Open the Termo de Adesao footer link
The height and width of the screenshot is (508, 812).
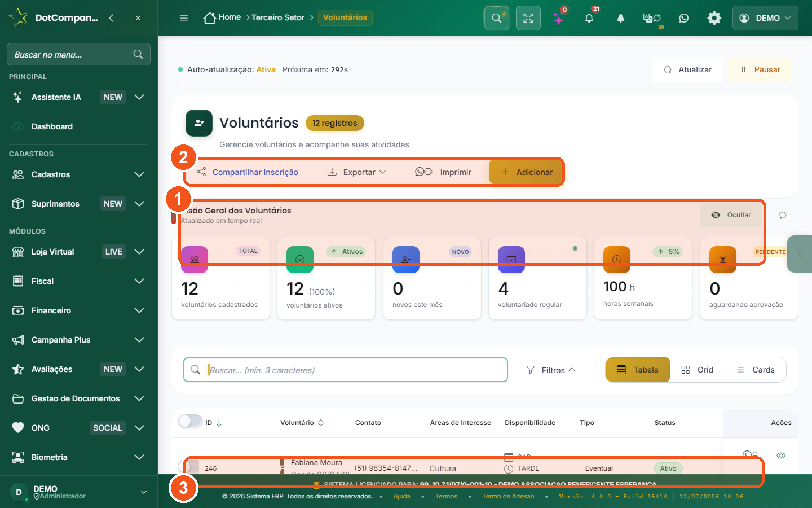tap(508, 496)
